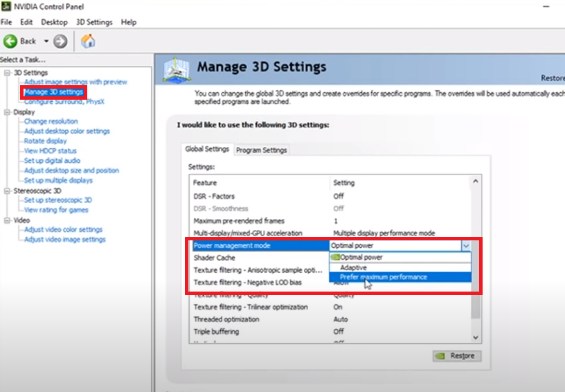565x392 pixels.
Task: Select the Threaded optimization row
Action: 330,319
